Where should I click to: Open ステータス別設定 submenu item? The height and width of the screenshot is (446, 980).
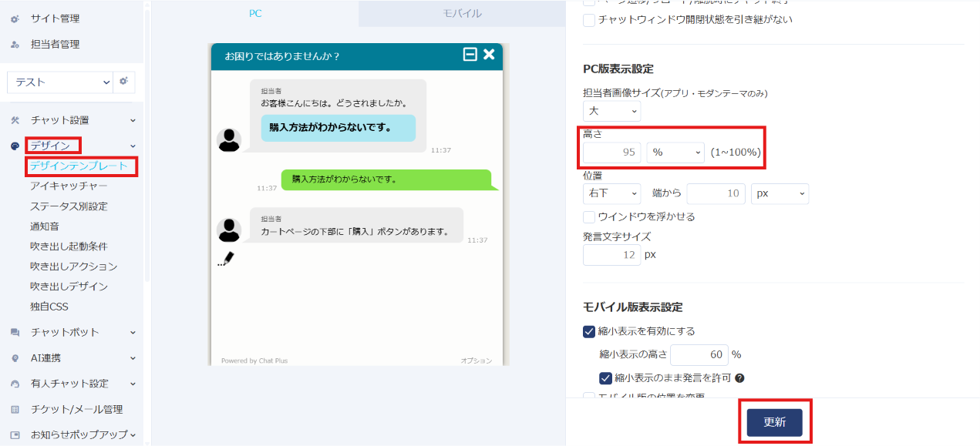69,206
